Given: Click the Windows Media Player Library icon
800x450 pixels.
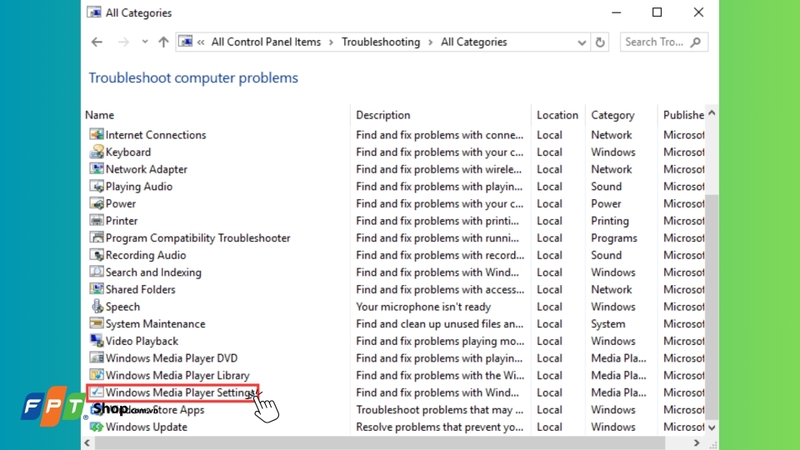Looking at the screenshot, I should coord(96,374).
